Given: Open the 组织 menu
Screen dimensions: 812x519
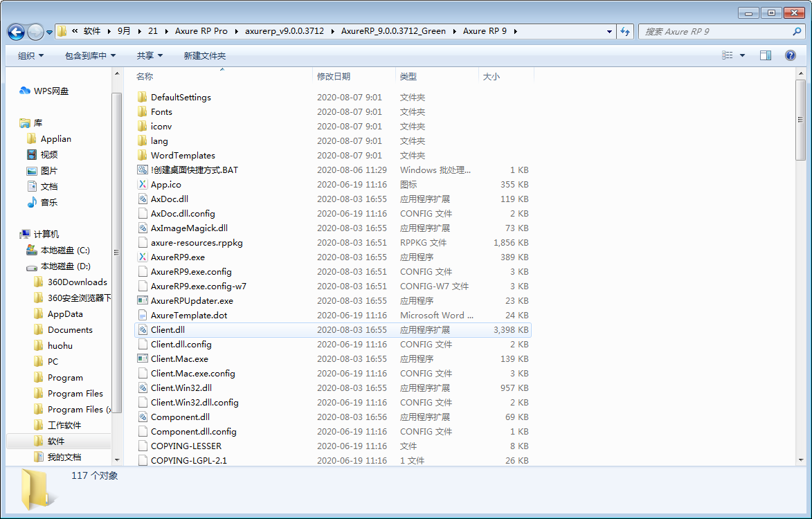Looking at the screenshot, I should (30, 55).
